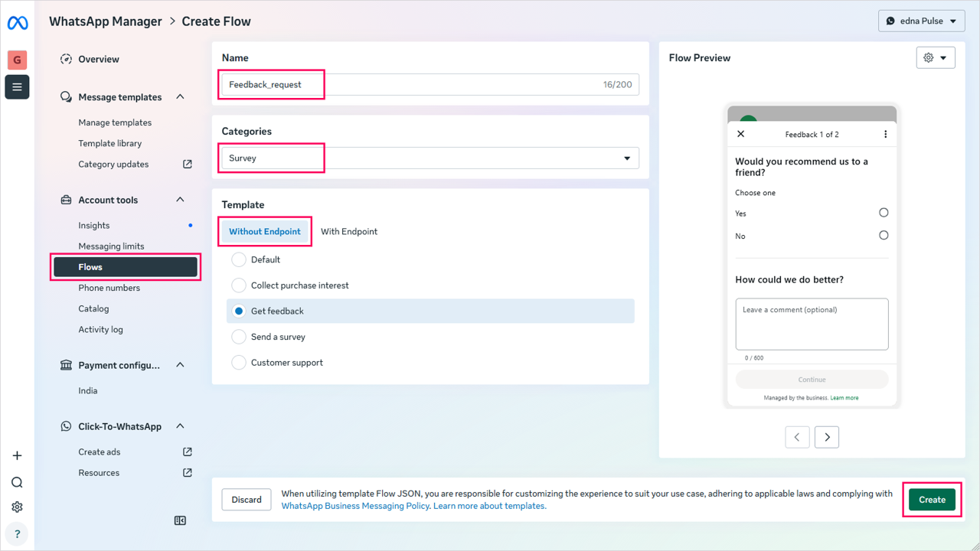Open Resources external link icon

pos(188,472)
